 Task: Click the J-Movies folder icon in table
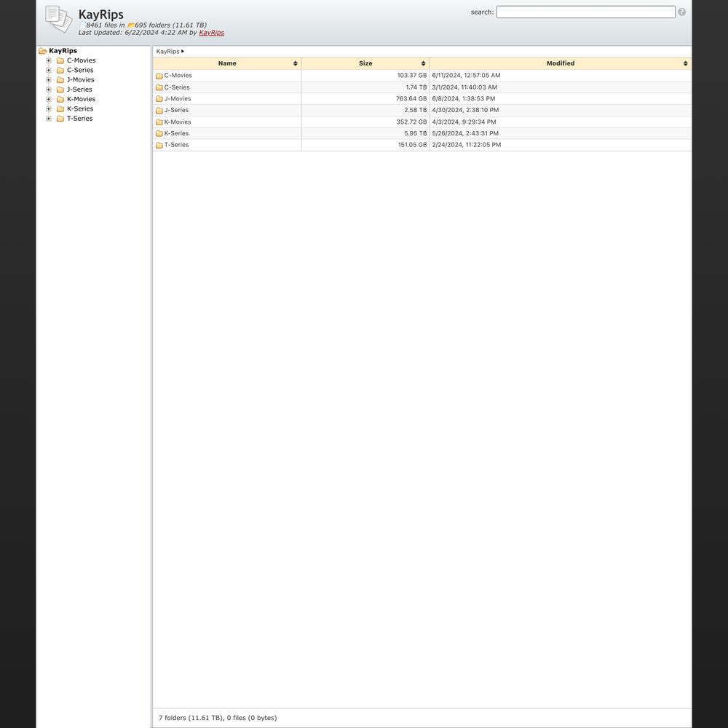159,99
